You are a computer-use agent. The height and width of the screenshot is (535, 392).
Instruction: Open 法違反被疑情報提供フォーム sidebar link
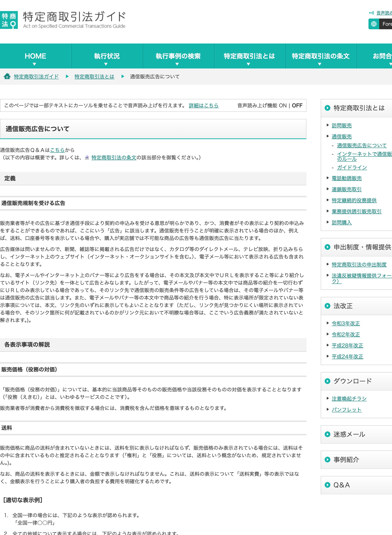click(x=362, y=278)
